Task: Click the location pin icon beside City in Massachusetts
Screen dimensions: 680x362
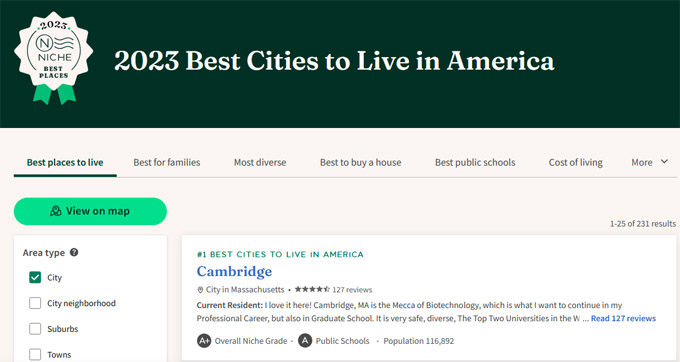Action: coord(200,290)
